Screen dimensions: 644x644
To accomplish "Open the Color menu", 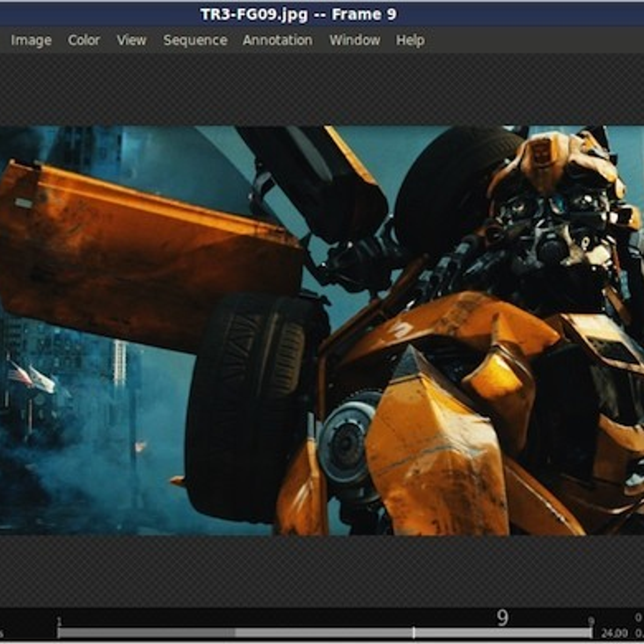I will (84, 40).
